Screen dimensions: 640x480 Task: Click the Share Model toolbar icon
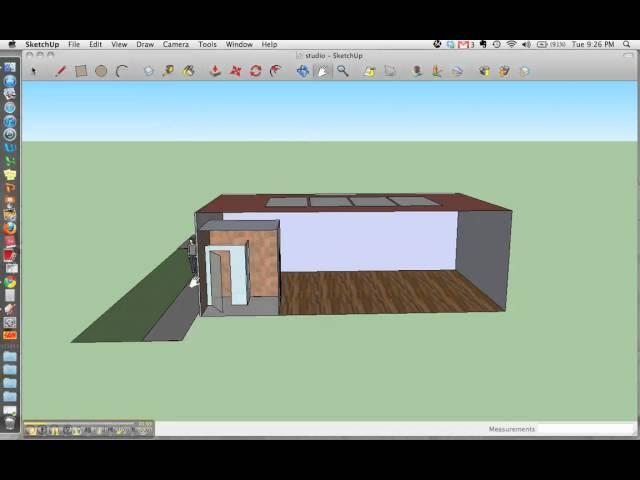pyautogui.click(x=504, y=71)
